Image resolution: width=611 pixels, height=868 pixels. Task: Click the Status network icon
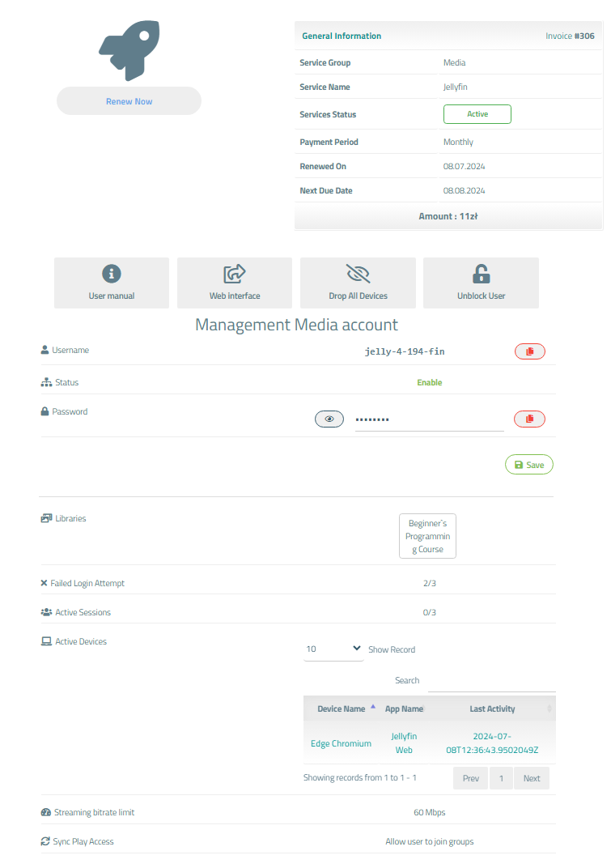46,382
